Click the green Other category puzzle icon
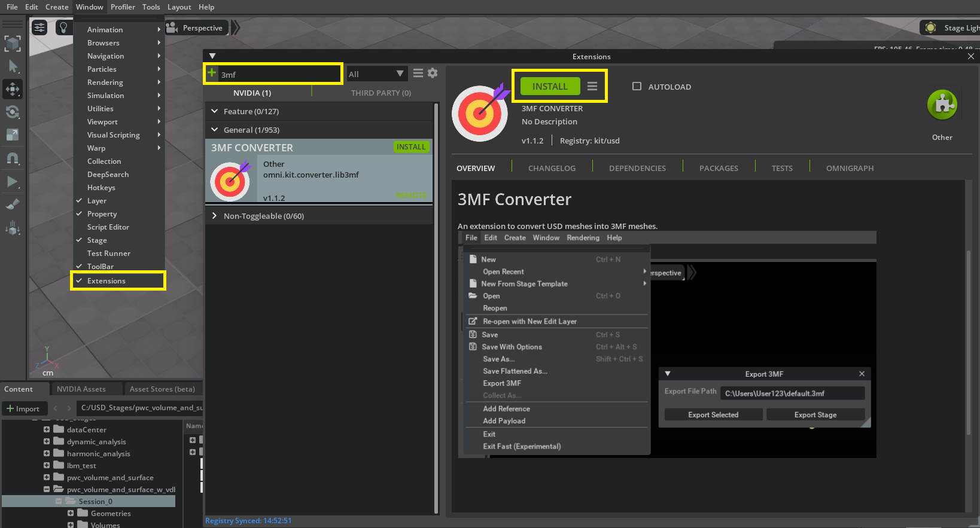Screen dimensions: 980x528 tap(942, 105)
